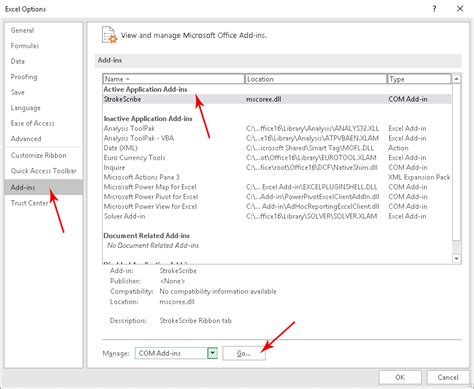474x389 pixels.
Task: Click the add-ins list scrollbar thumb
Action: [x=456, y=162]
